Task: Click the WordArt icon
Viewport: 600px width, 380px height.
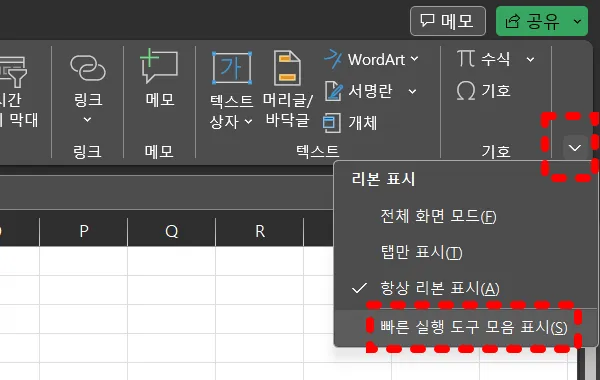Action: (x=333, y=59)
